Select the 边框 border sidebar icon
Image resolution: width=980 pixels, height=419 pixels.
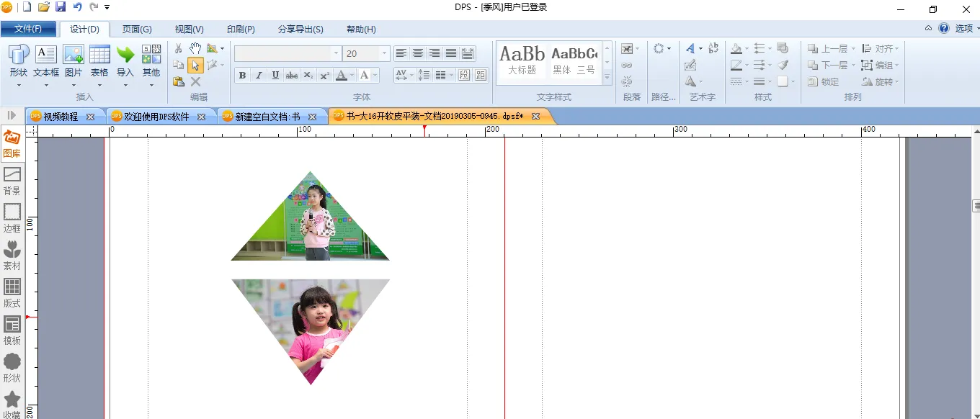(12, 218)
